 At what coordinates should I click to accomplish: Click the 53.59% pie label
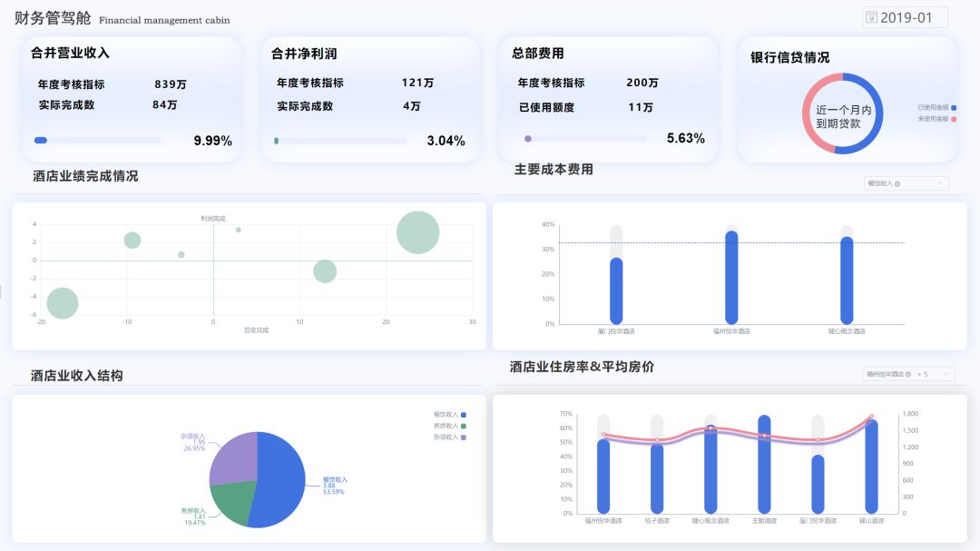tap(334, 492)
